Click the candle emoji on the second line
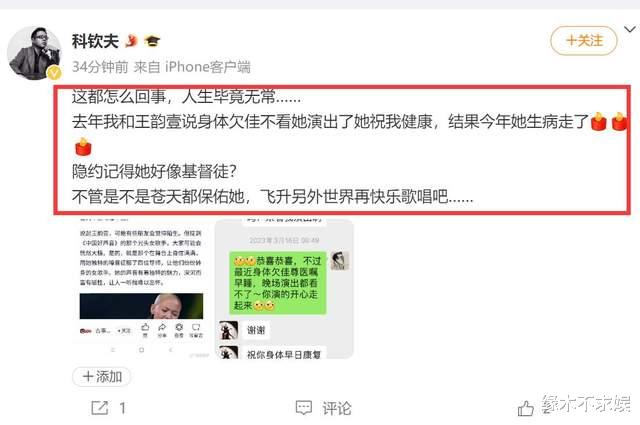This screenshot has width=640, height=425. click(x=83, y=147)
